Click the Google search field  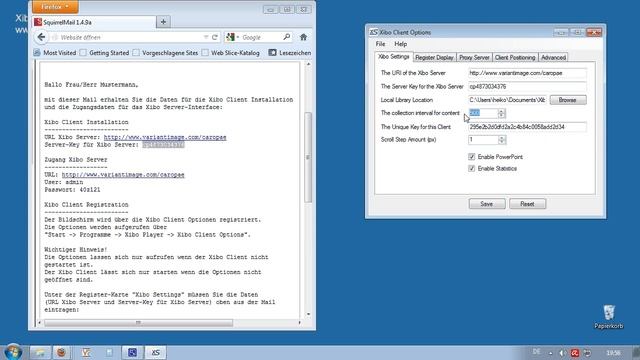click(261, 37)
